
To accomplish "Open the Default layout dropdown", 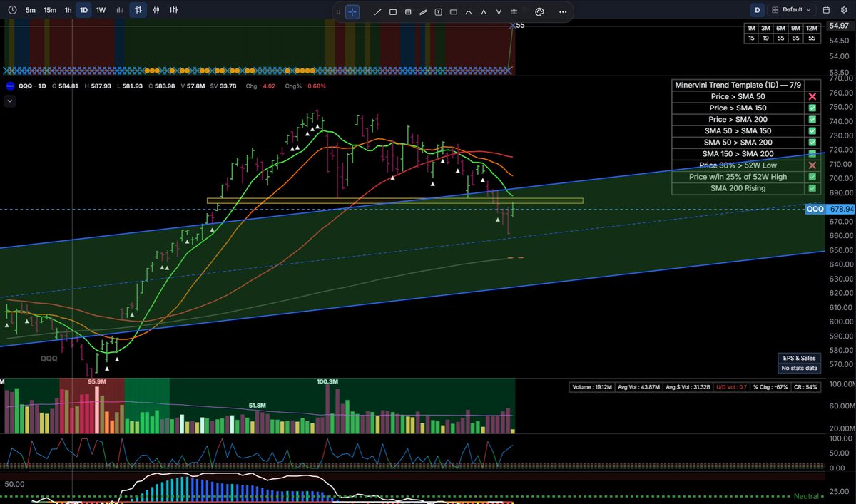I will pos(793,10).
